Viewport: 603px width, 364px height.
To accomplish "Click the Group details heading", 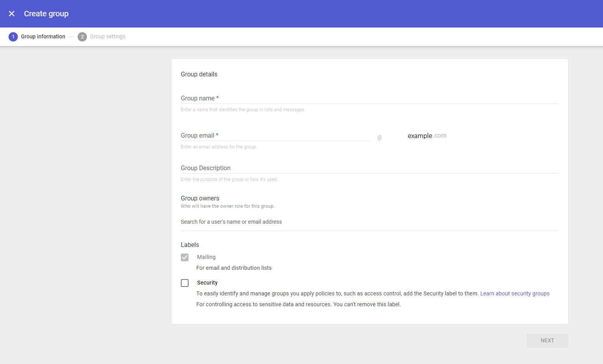I will pyautogui.click(x=199, y=74).
